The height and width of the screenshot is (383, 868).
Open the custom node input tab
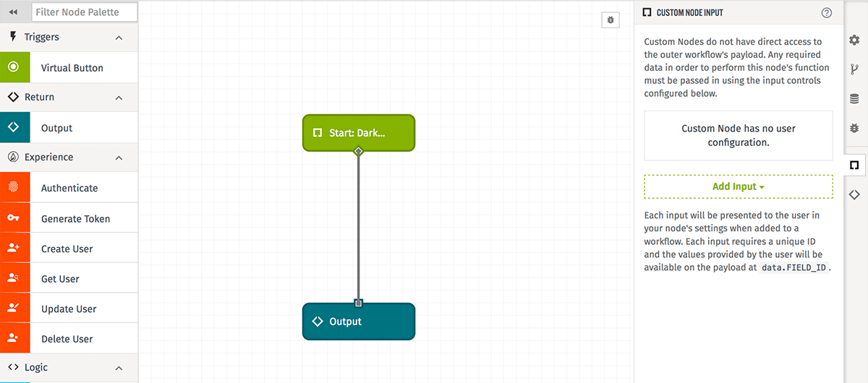854,165
